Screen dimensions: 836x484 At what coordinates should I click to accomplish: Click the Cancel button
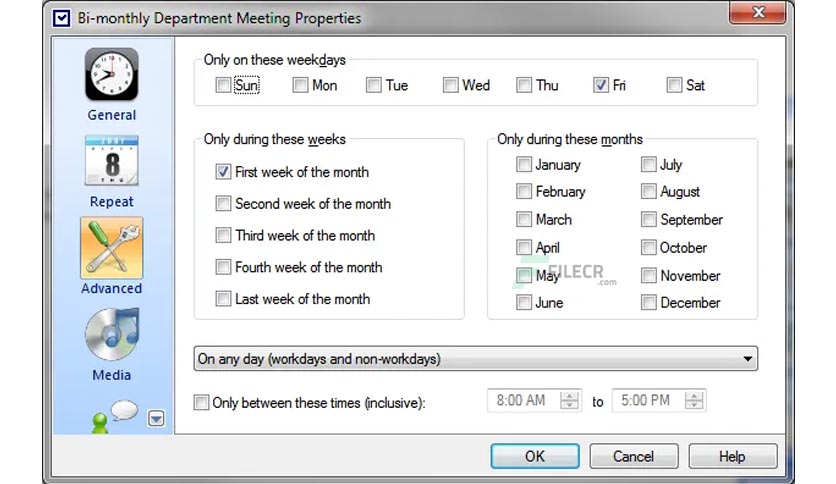[x=633, y=456]
